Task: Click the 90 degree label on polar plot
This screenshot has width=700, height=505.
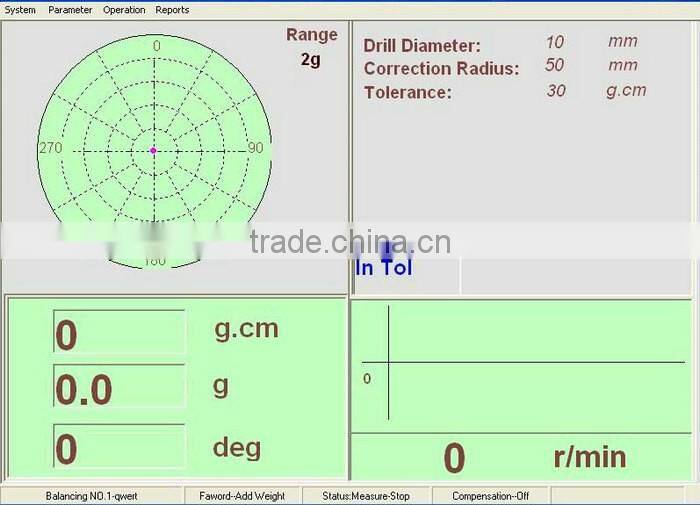Action: coord(255,148)
